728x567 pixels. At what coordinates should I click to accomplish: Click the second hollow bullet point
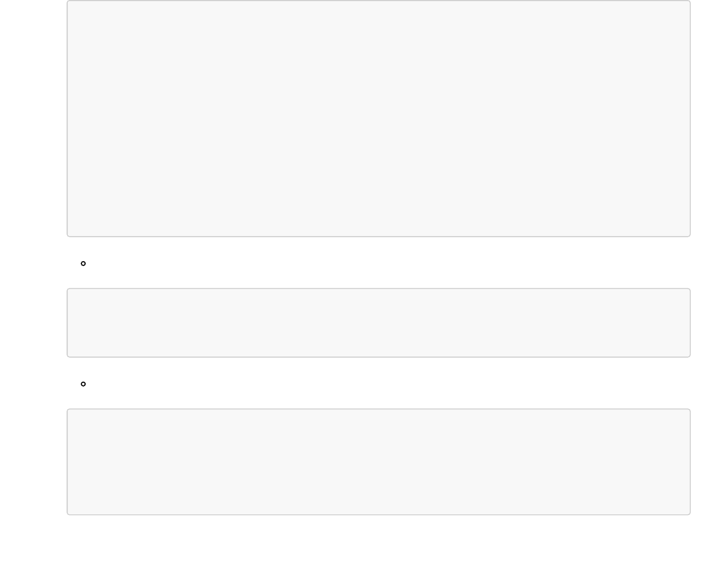[x=84, y=384]
